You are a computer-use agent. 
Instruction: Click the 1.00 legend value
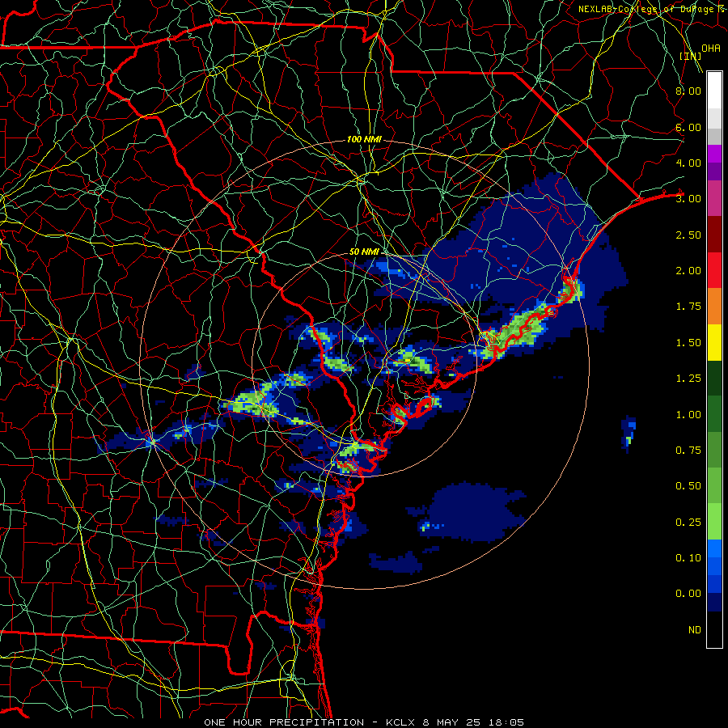pyautogui.click(x=688, y=415)
